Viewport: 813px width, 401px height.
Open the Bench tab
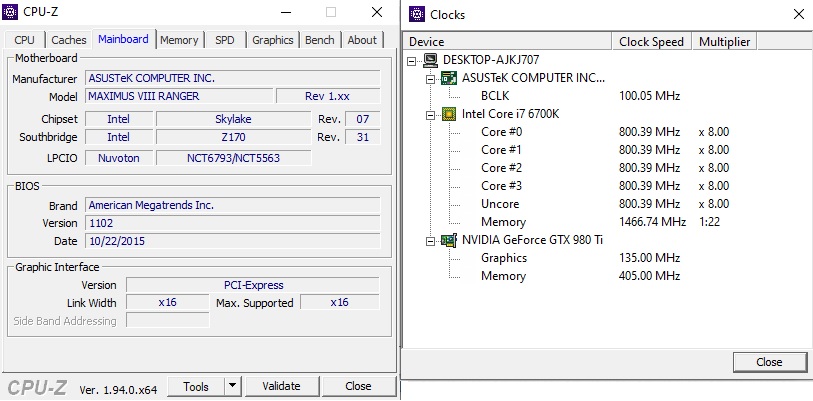tap(319, 40)
